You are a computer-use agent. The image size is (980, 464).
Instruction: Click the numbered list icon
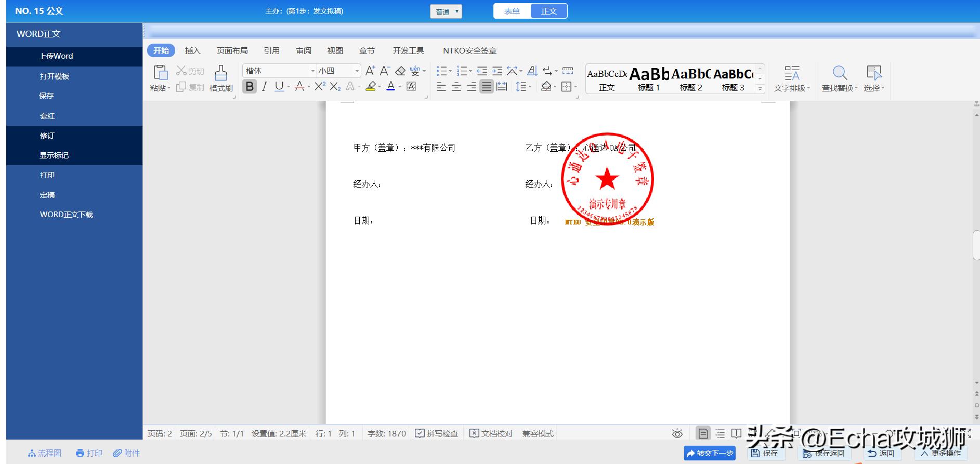pyautogui.click(x=462, y=71)
